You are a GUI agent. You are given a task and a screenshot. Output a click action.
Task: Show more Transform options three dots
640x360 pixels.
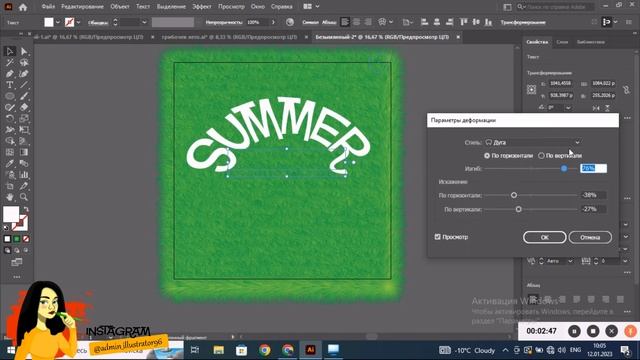627,118
